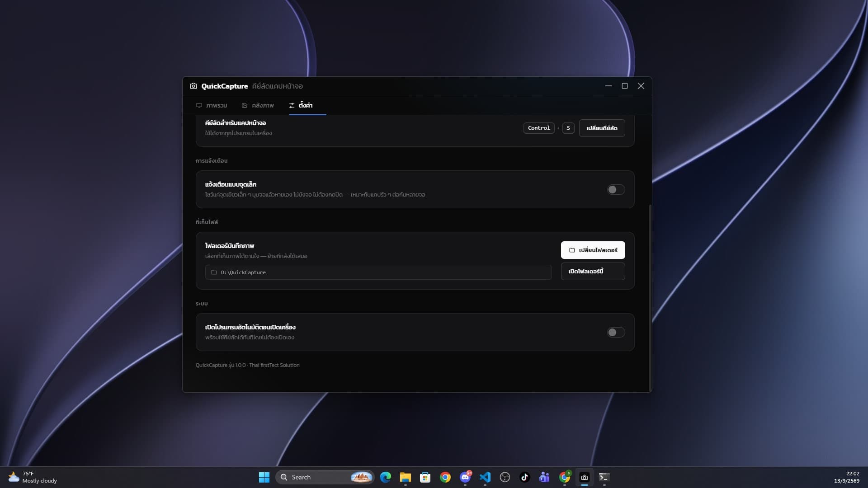Screen dimensions: 868x488
Task: Click the D:\QuickCapture folder path field
Action: [x=378, y=272]
